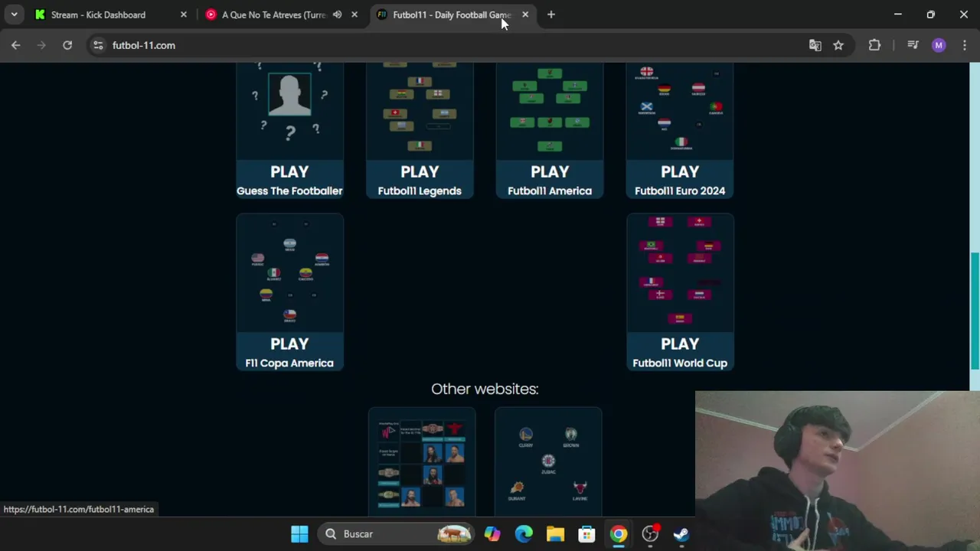
Task: Open Microsoft Store from the taskbar
Action: (586, 534)
